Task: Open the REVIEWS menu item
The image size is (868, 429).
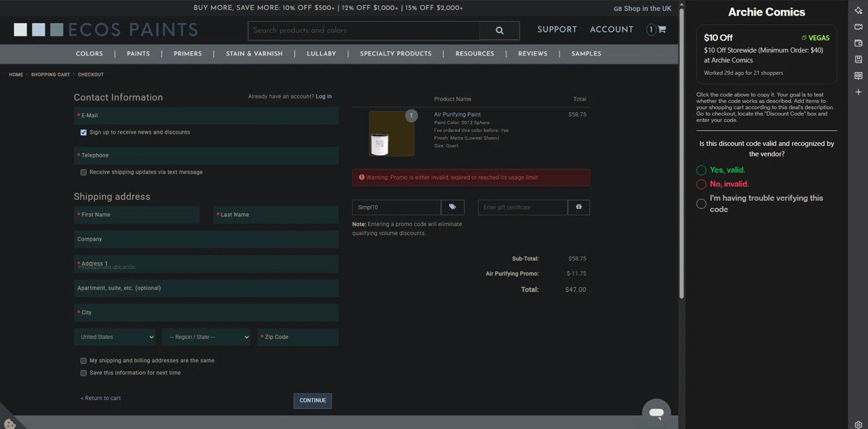Action: click(x=532, y=54)
